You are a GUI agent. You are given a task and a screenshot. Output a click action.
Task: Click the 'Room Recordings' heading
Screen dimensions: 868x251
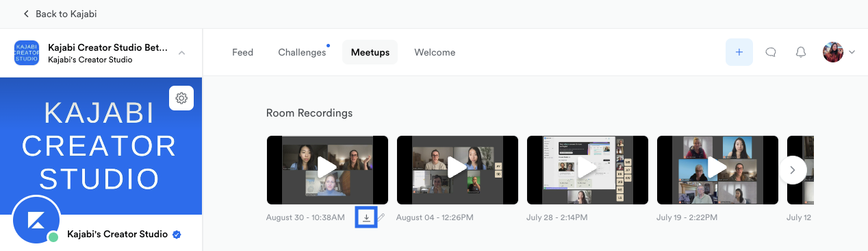point(309,113)
